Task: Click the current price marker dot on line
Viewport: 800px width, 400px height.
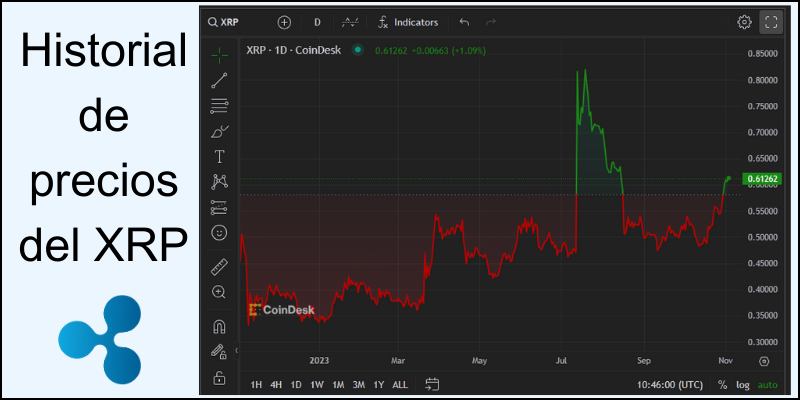Action: tap(729, 178)
